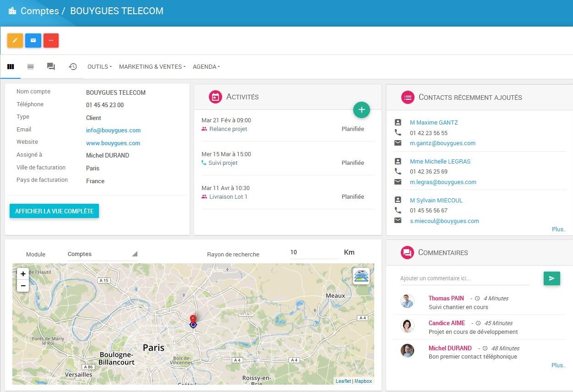573x392 pixels.
Task: Switch to the detail list view icon
Action: (30, 67)
